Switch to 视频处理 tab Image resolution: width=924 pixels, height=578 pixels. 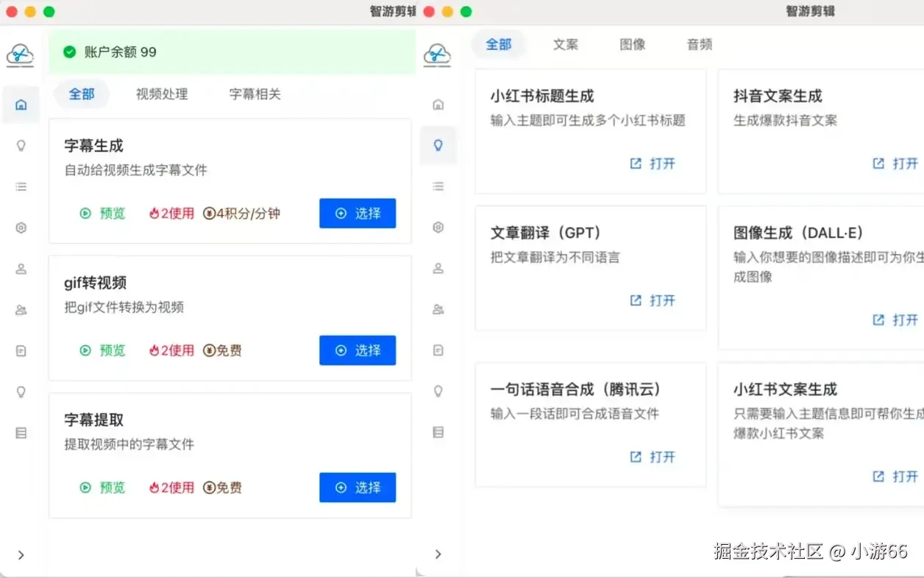coord(162,94)
